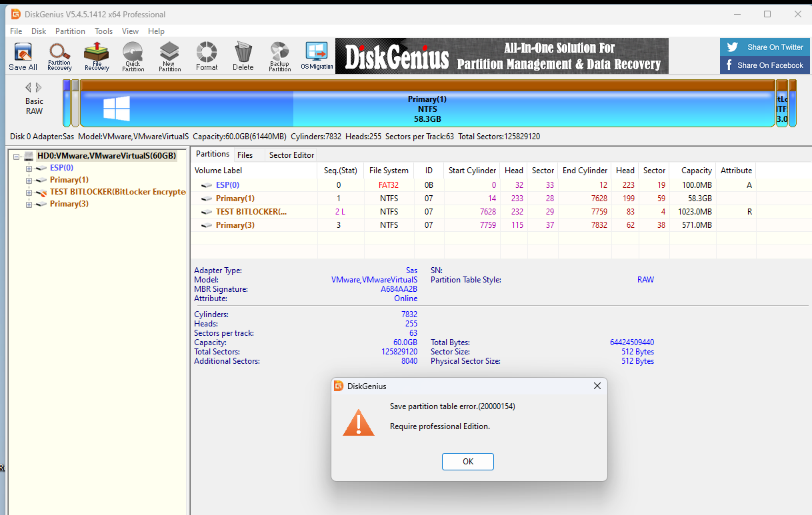
Task: Click the End Cylinder column header
Action: click(x=585, y=171)
